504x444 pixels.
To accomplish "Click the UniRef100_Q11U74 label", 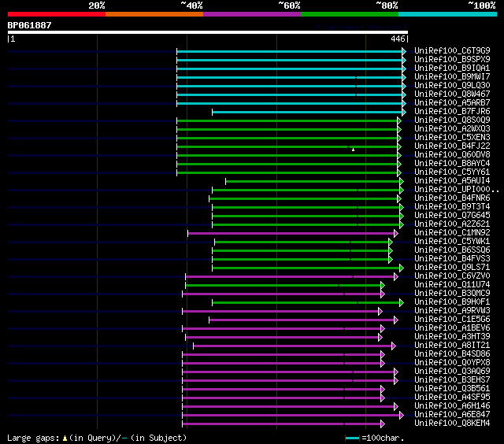I will (x=452, y=285).
